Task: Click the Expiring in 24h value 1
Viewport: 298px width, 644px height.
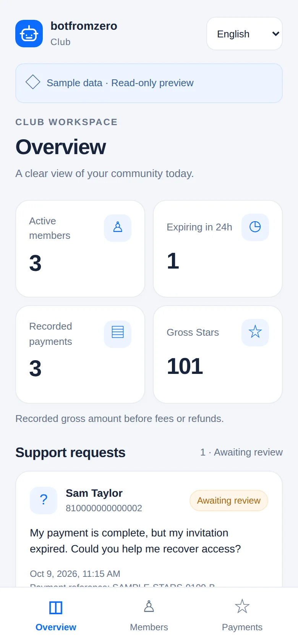Action: click(x=173, y=261)
